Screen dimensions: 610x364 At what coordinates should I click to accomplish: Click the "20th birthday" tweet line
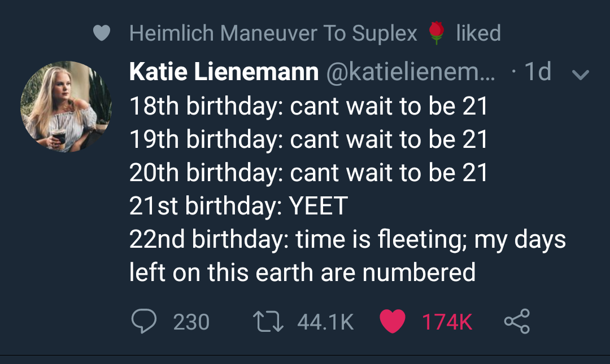[308, 173]
